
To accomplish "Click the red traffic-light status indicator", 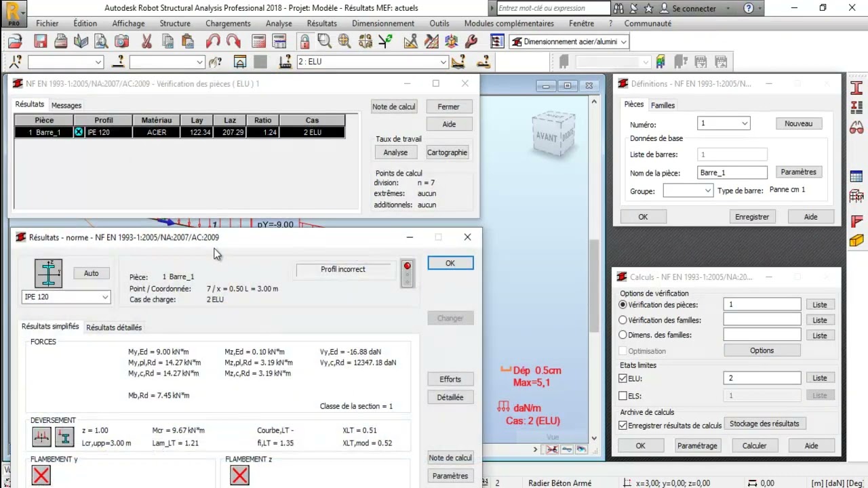I will click(407, 272).
